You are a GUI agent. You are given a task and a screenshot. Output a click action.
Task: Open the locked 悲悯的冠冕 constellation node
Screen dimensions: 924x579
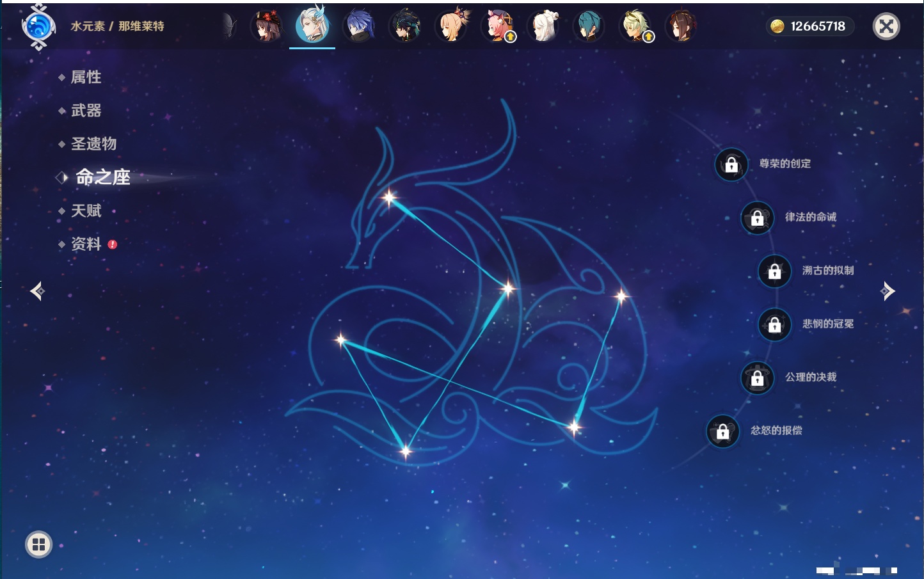774,324
